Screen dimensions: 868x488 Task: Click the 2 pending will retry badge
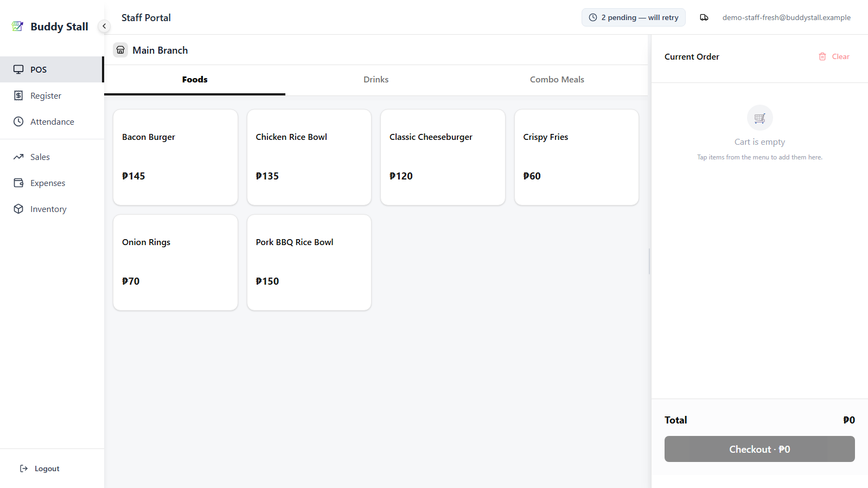point(634,17)
